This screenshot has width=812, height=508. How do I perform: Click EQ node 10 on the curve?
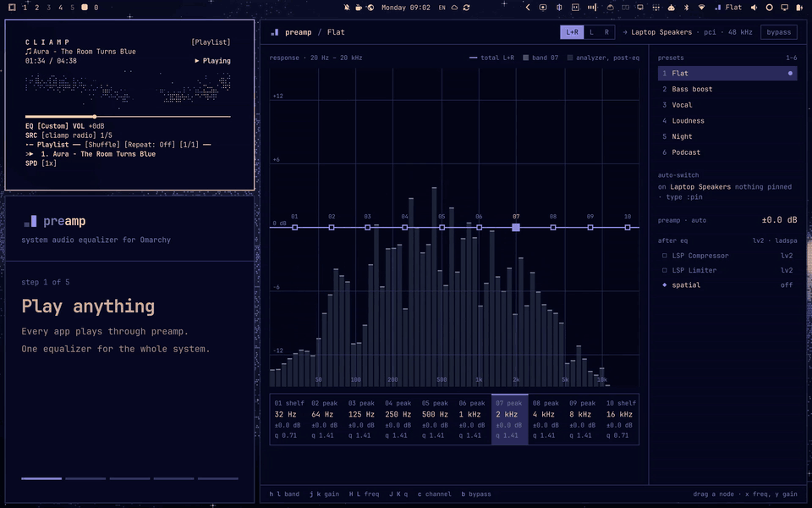[628, 228]
